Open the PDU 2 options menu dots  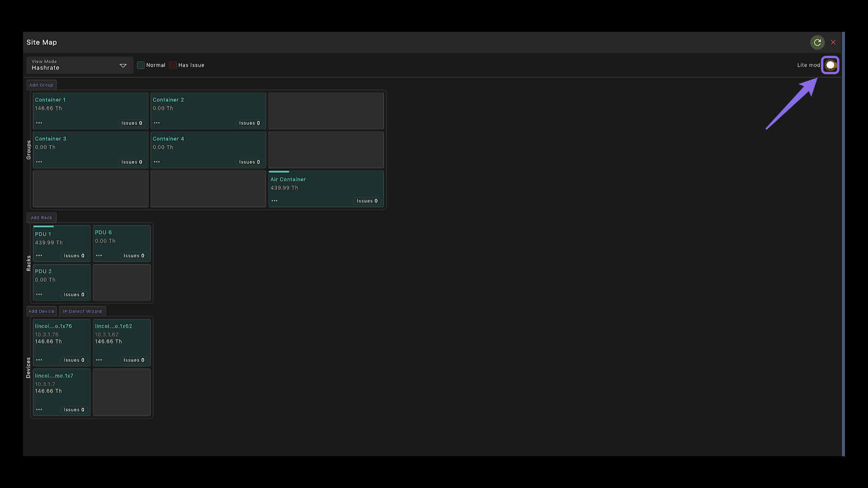click(39, 295)
